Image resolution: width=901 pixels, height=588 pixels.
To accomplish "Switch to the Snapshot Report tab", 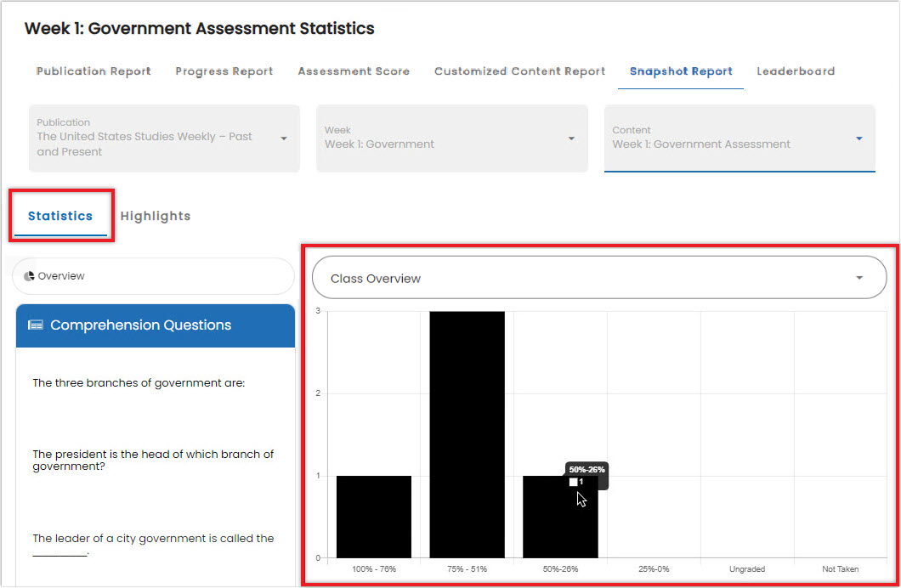I will 680,71.
